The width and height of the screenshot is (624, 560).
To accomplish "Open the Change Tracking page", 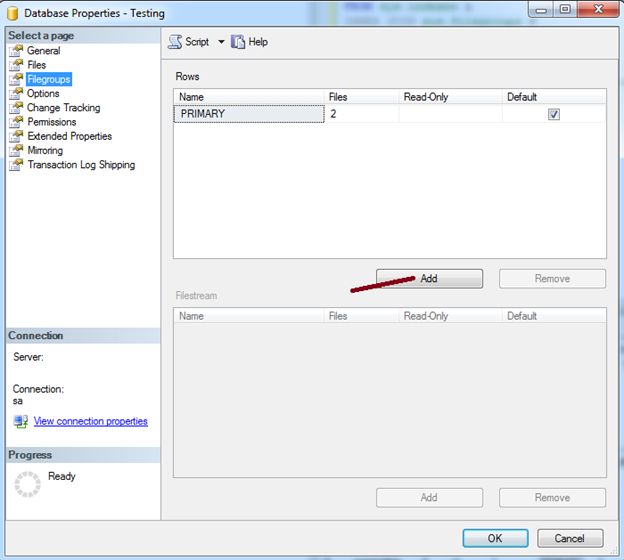I will 64,108.
